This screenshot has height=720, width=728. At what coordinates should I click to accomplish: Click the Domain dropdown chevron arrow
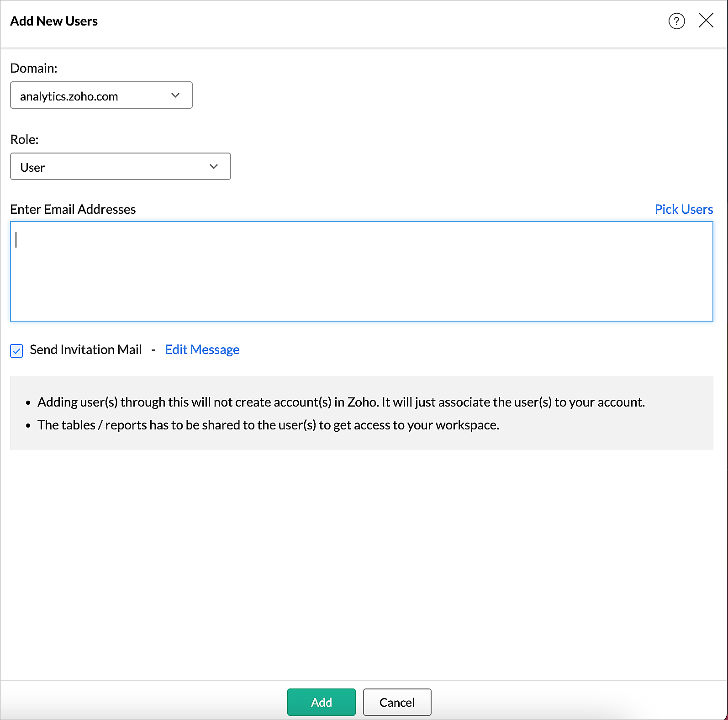(x=175, y=95)
